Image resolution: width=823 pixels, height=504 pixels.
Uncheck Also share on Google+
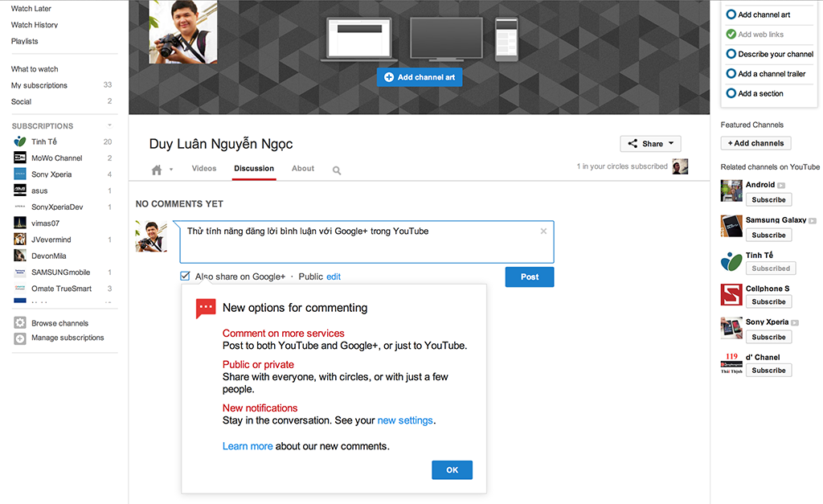[186, 277]
